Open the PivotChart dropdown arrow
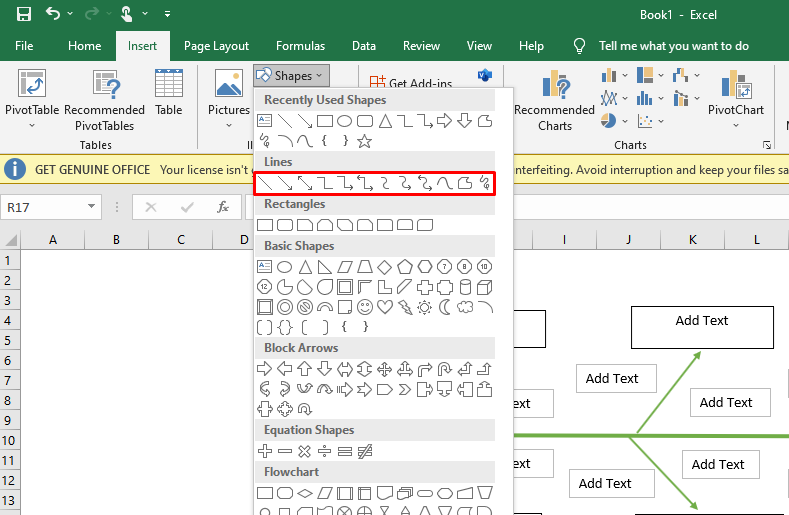 pos(736,126)
